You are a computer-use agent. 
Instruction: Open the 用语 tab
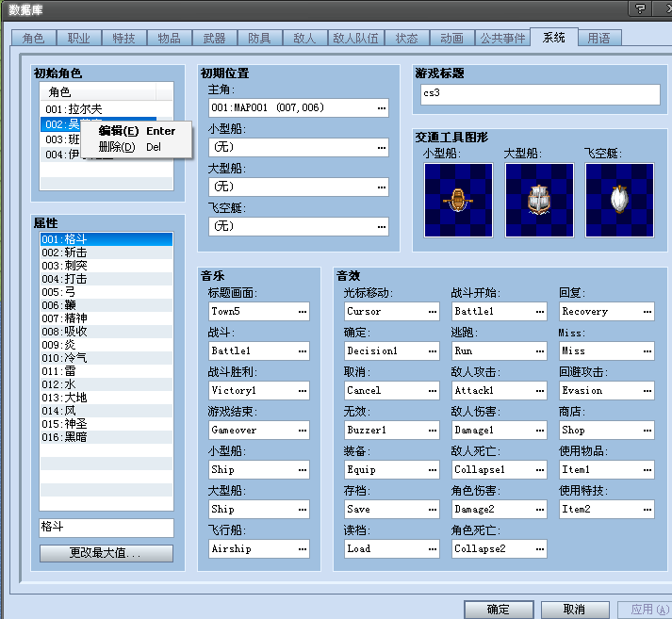(598, 38)
